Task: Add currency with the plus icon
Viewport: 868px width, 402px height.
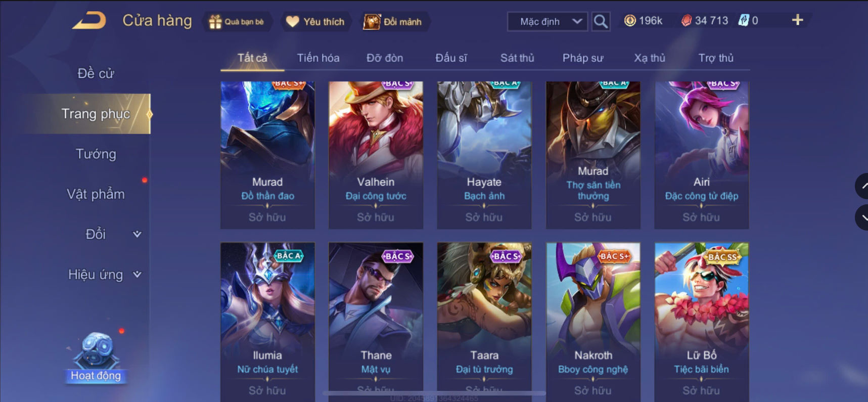Action: click(x=797, y=20)
